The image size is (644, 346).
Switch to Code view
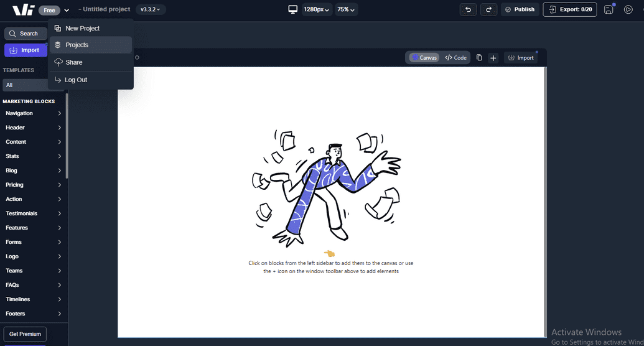[x=456, y=58]
